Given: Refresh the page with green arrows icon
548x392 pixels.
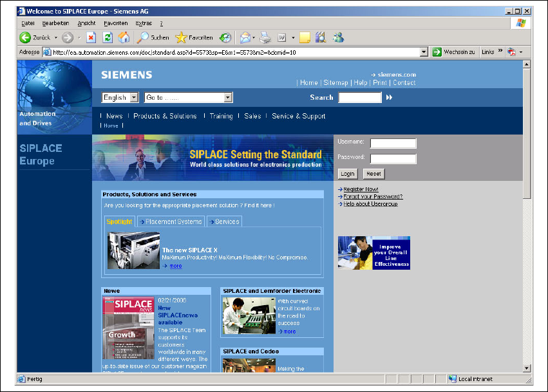Looking at the screenshot, I should point(108,37).
